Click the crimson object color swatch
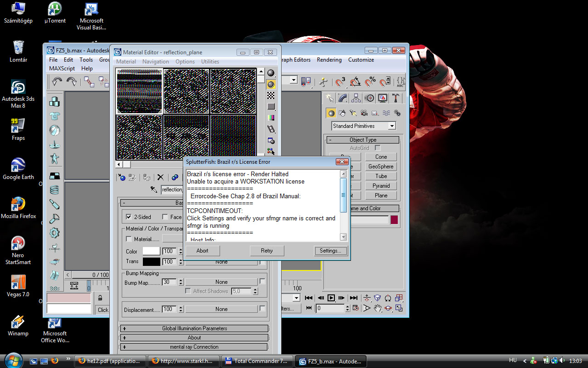588x368 pixels. pyautogui.click(x=394, y=220)
